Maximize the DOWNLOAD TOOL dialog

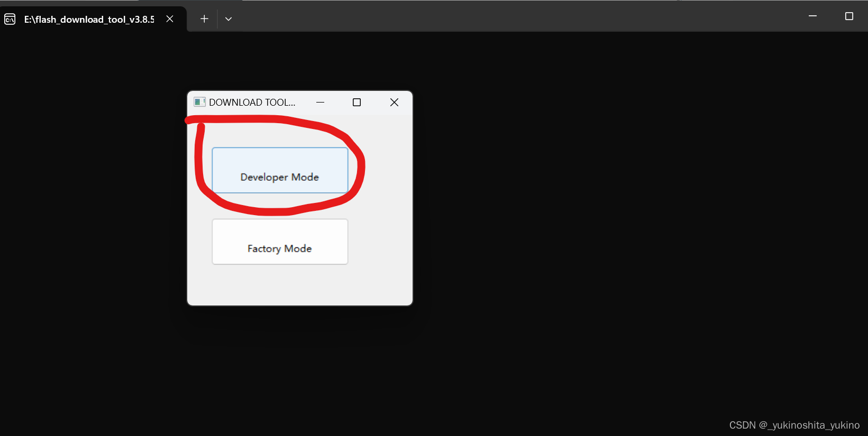pyautogui.click(x=357, y=103)
